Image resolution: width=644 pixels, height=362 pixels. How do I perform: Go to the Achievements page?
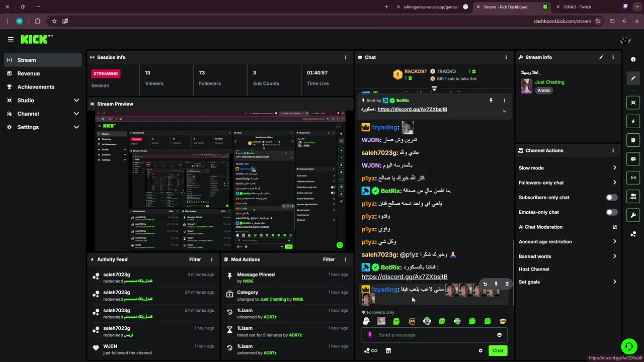[43, 87]
